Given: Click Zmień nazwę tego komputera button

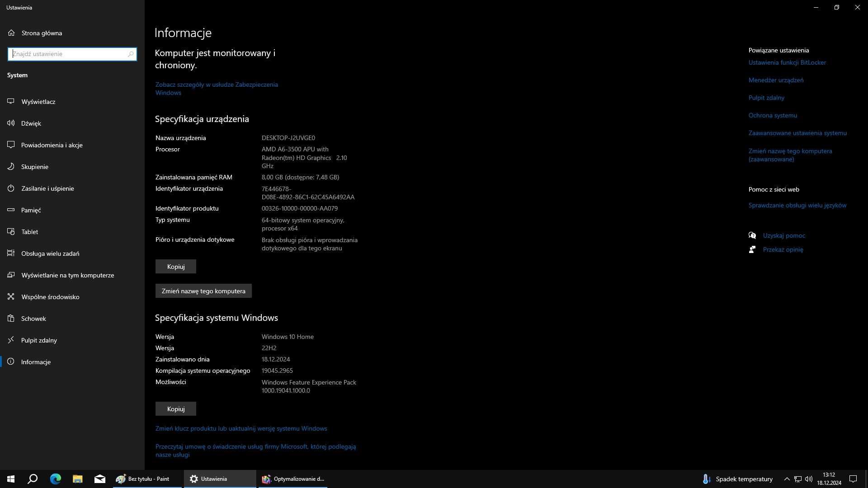Looking at the screenshot, I should [203, 291].
